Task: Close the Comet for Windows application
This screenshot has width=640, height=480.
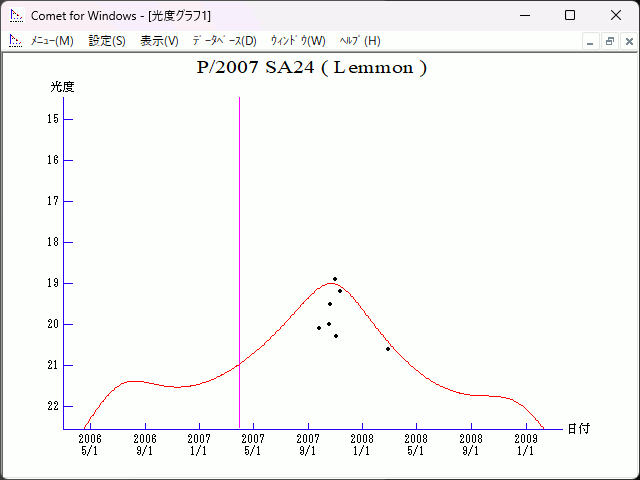Action: (x=616, y=16)
